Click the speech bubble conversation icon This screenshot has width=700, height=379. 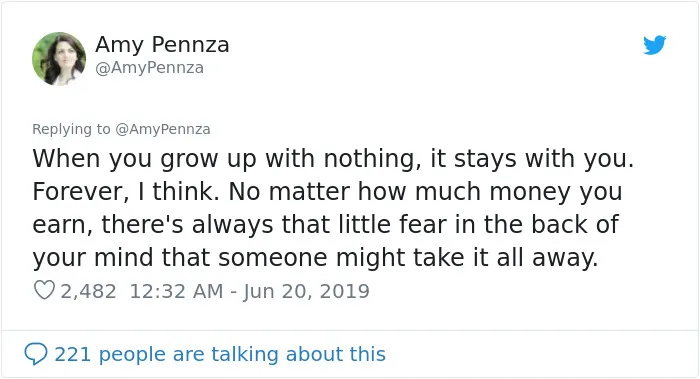click(36, 354)
